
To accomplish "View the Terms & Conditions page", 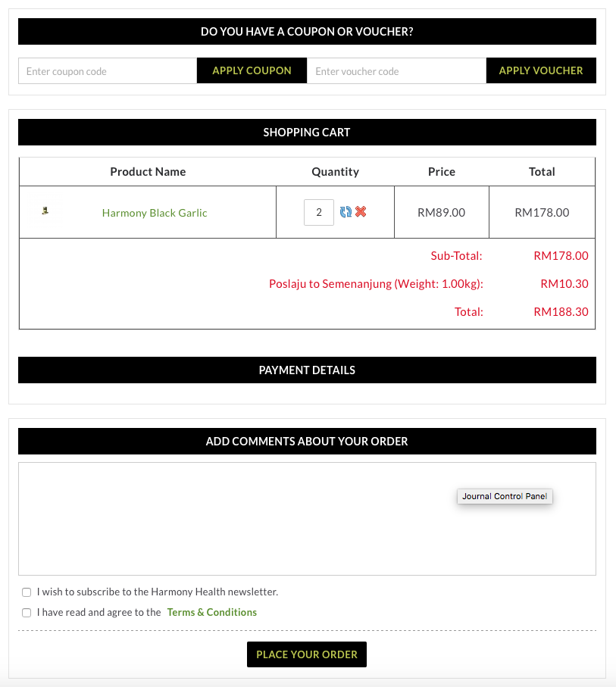I will pyautogui.click(x=211, y=612).
